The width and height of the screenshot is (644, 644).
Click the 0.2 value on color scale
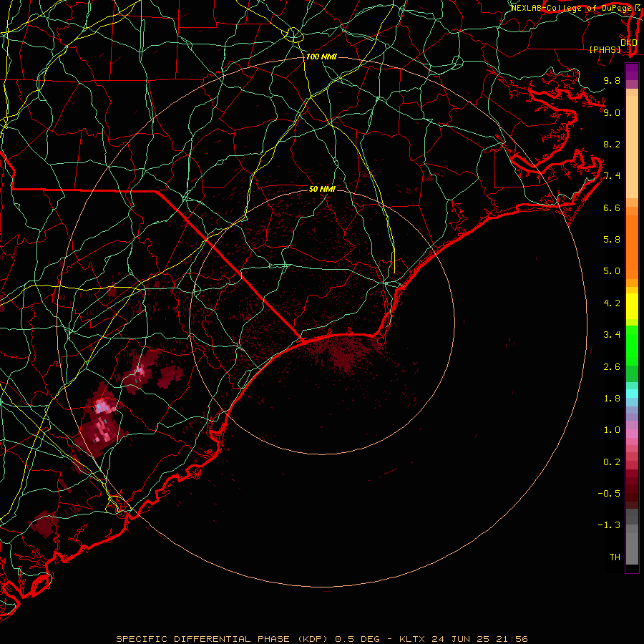612,462
